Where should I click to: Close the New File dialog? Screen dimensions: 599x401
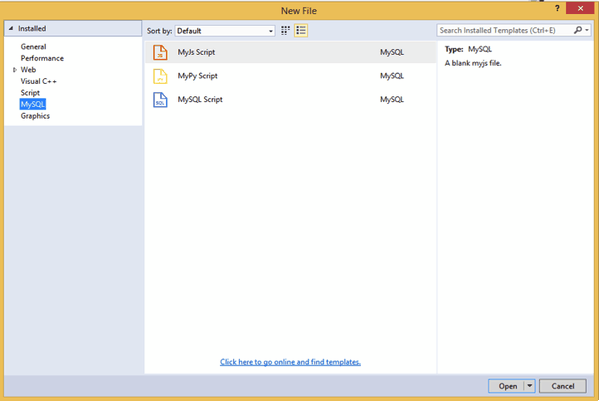click(x=580, y=8)
